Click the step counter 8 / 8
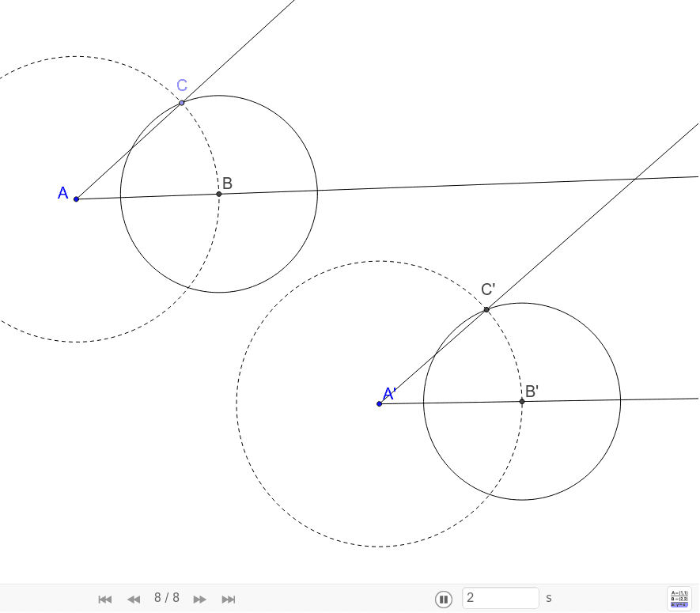Viewport: 700px width, 613px height. (167, 598)
